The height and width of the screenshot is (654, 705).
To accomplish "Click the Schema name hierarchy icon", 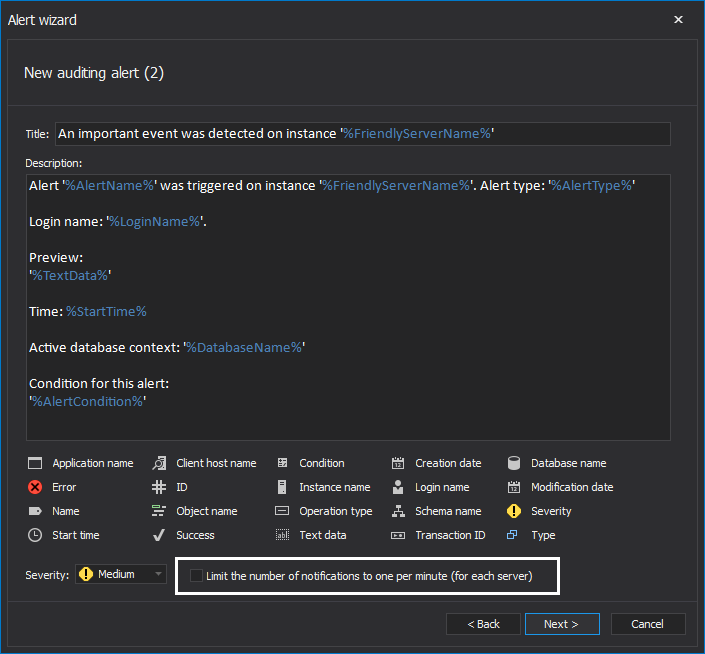I will click(x=398, y=511).
